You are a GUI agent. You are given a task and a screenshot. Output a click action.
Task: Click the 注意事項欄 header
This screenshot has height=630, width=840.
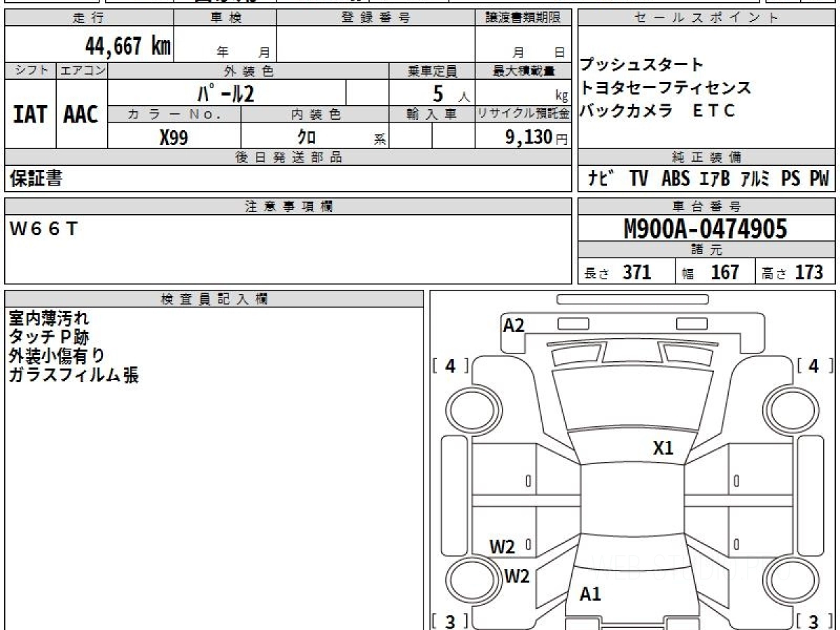point(288,206)
